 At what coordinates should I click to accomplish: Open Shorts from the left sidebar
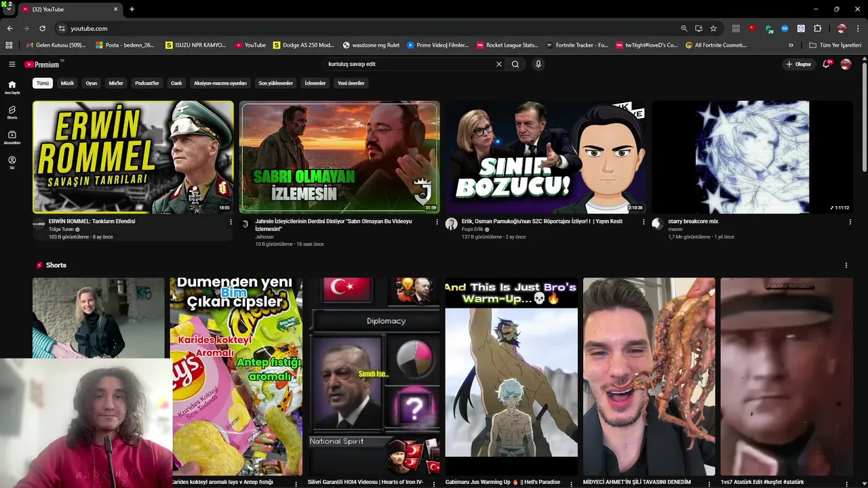pos(12,112)
